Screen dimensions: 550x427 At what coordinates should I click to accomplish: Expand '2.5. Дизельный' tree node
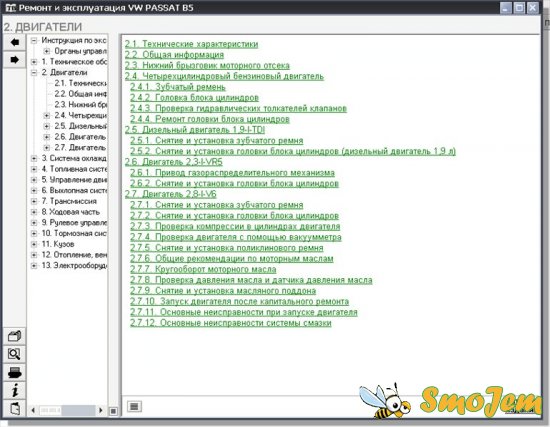(47, 126)
